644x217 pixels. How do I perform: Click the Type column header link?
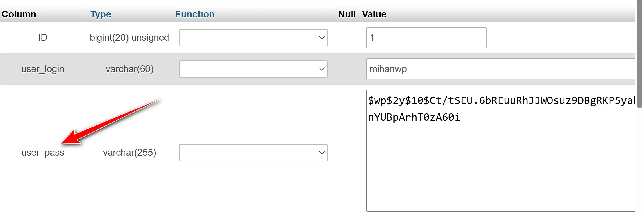pos(101,14)
